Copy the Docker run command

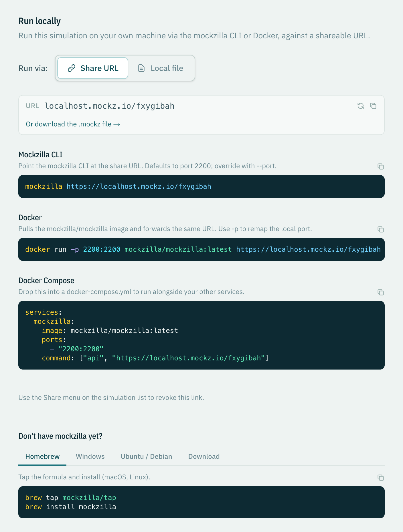[380, 229]
